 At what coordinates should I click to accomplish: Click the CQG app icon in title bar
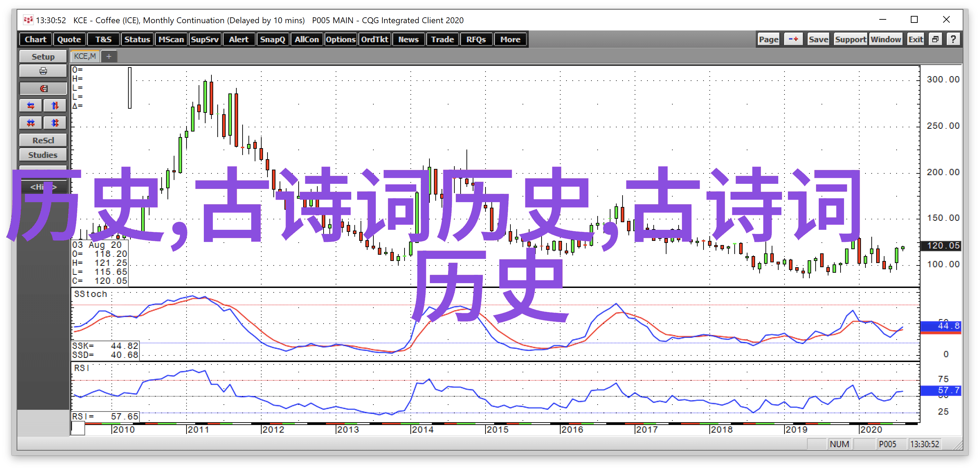28,20
